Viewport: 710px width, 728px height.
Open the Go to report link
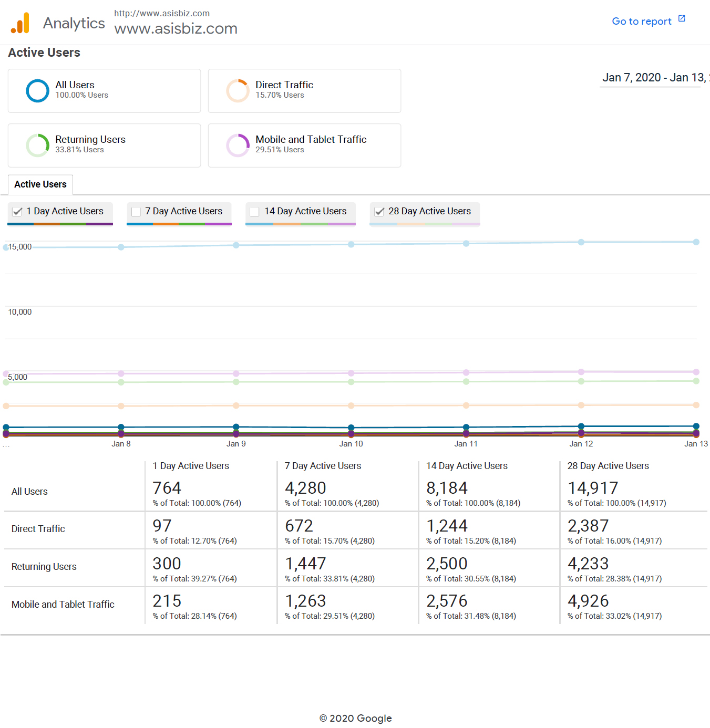642,22
